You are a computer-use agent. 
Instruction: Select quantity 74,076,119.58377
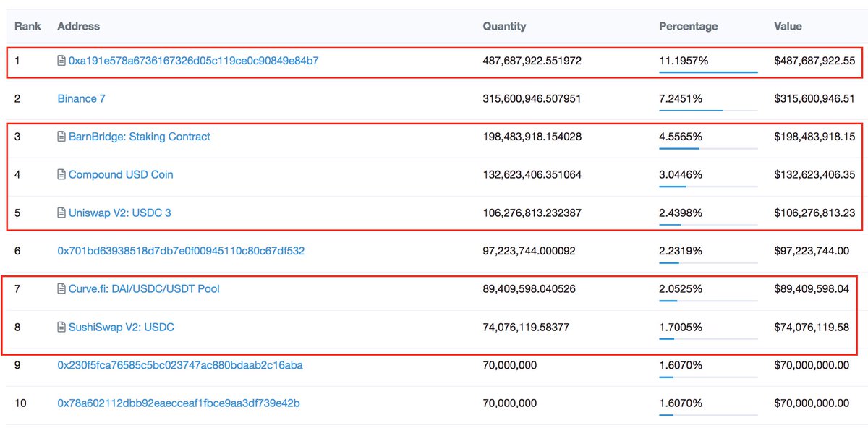pos(526,328)
